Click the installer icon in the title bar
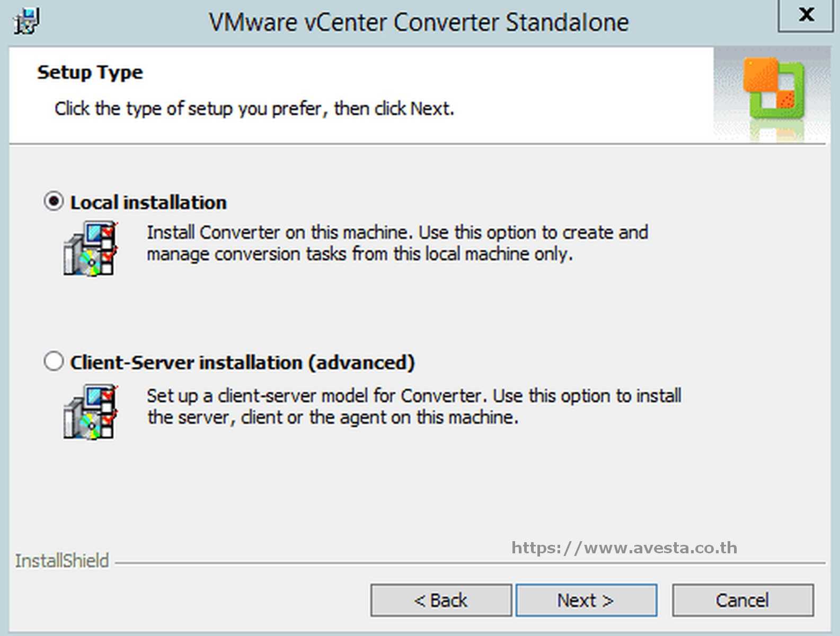Viewport: 840px width, 636px height. (26, 22)
